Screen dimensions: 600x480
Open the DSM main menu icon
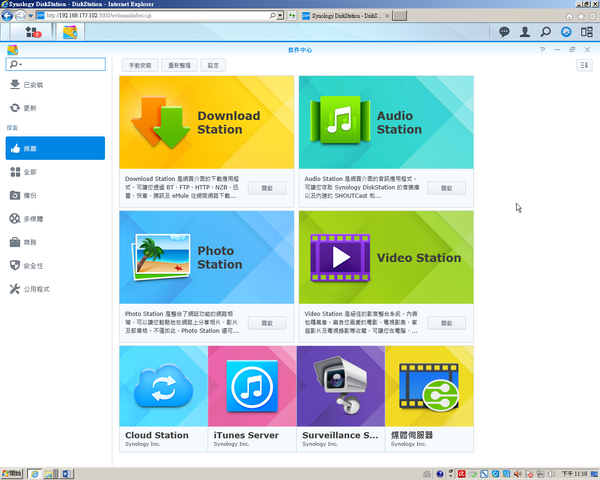tap(32, 32)
